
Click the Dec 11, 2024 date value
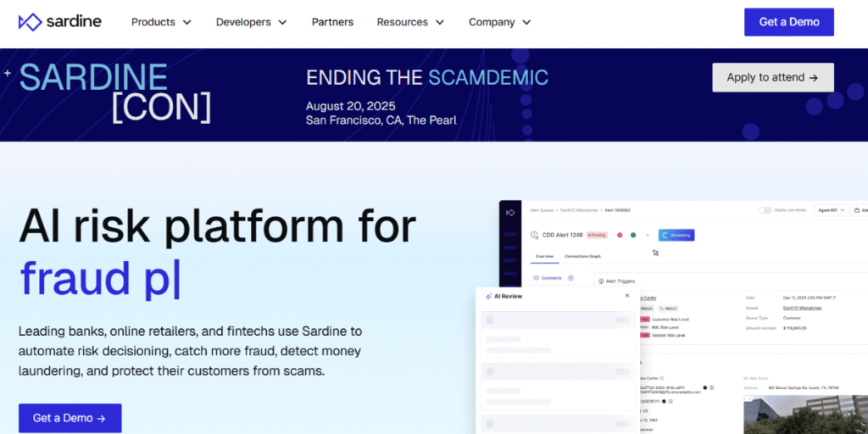click(808, 298)
